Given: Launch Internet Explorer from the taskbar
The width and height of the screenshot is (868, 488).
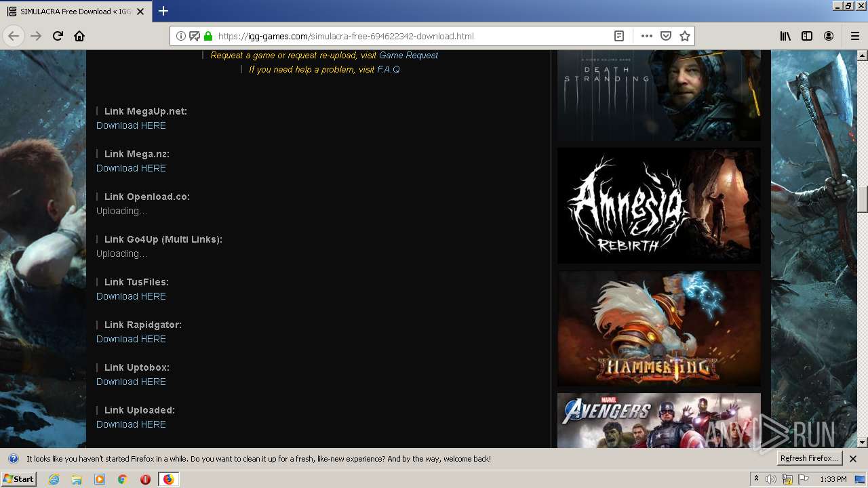Looking at the screenshot, I should pos(54,479).
